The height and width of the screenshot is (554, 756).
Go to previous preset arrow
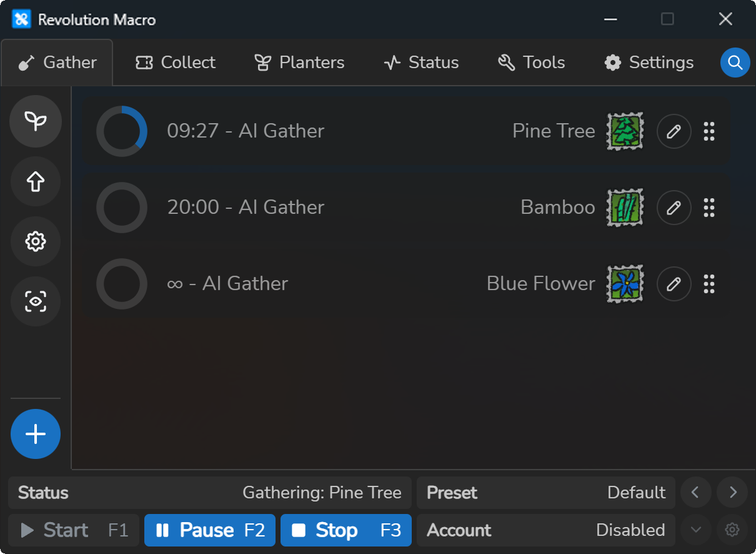click(695, 493)
